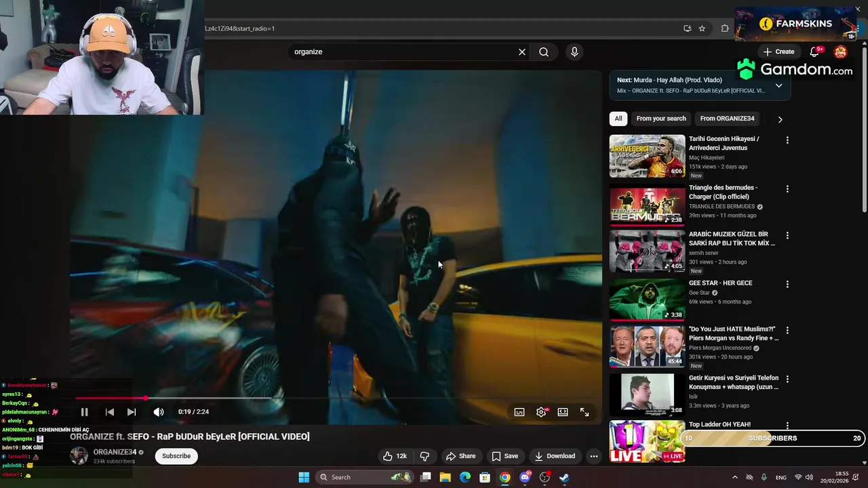Image resolution: width=868 pixels, height=488 pixels.
Task: Open more actions ellipsis below video
Action: [x=594, y=456]
